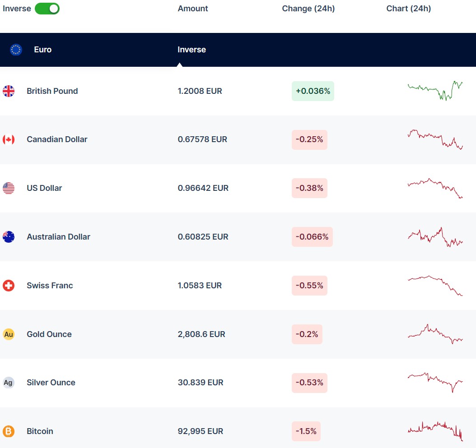Click the Chart (24h) column header
Viewport: 476px width, 448px height.
pos(408,9)
